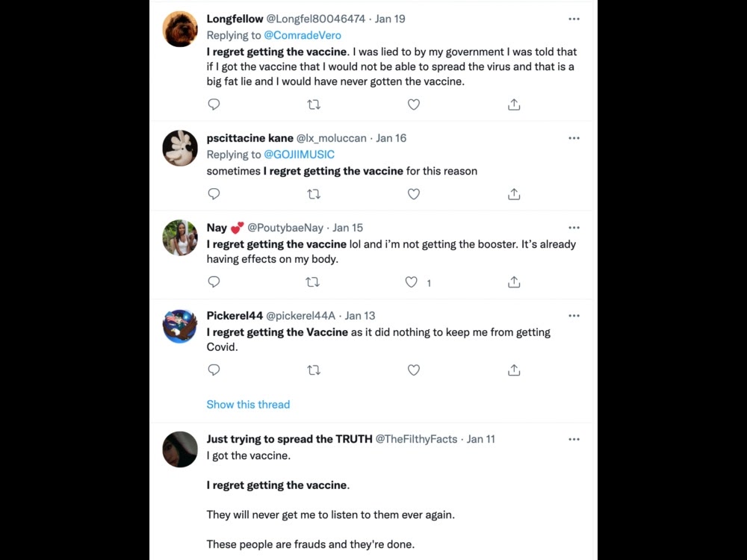The image size is (747, 560).
Task: Reply to Pickerel44's tweet
Action: pos(214,370)
